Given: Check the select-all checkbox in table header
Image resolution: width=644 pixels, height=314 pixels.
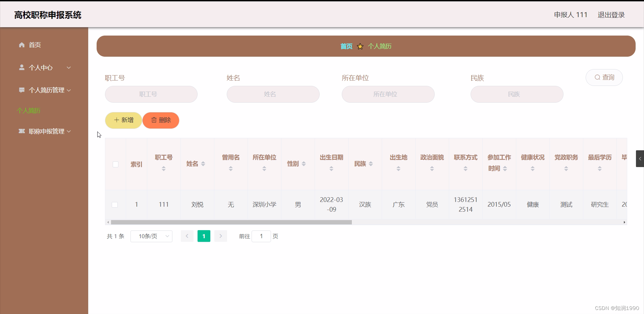Looking at the screenshot, I should (x=115, y=164).
